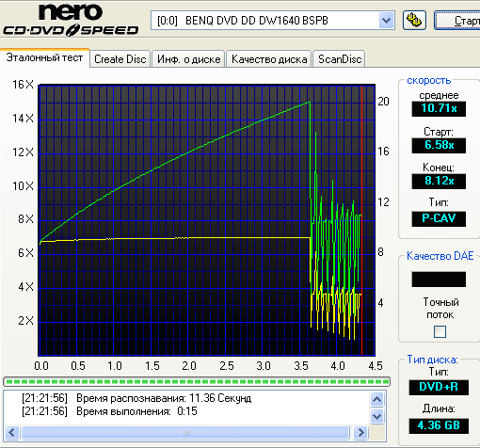The height and width of the screenshot is (448, 480).
Task: Click the DVD+R disc type display
Action: tap(439, 387)
